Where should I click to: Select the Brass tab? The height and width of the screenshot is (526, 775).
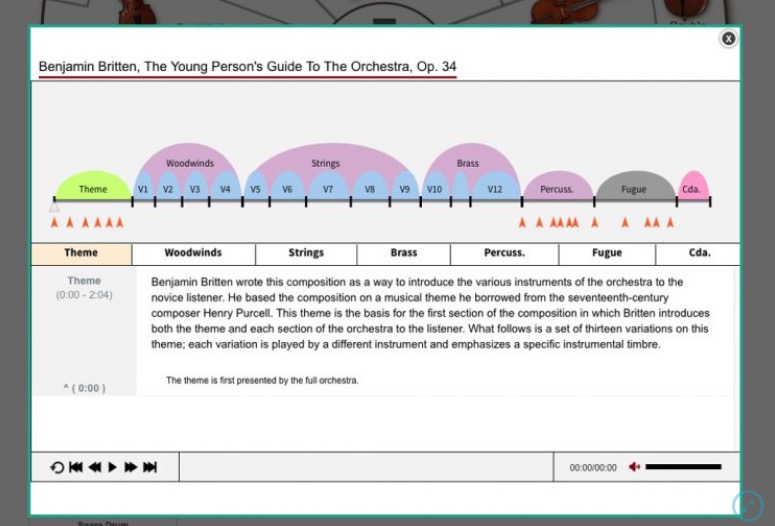(x=404, y=253)
